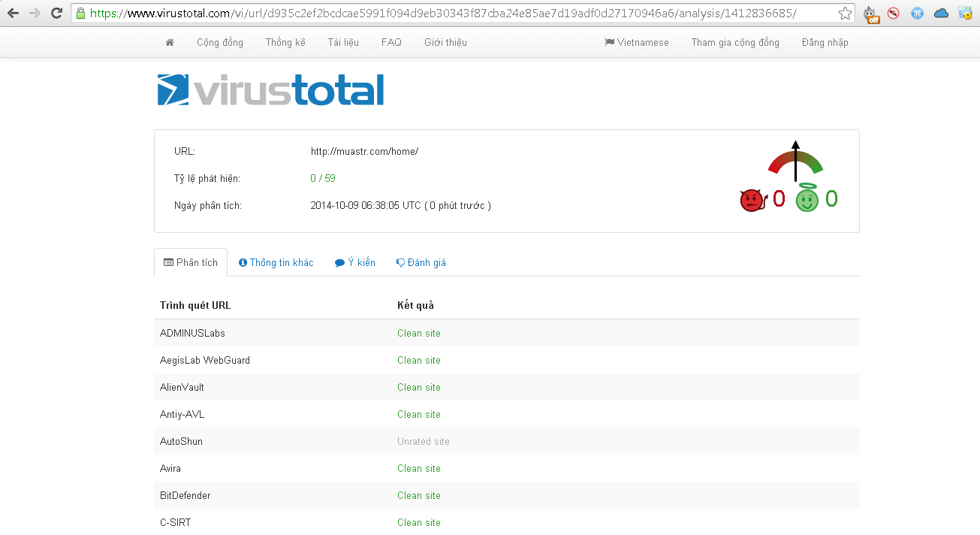The image size is (980, 535).
Task: Vote harmless using the green angel face
Action: tap(807, 198)
